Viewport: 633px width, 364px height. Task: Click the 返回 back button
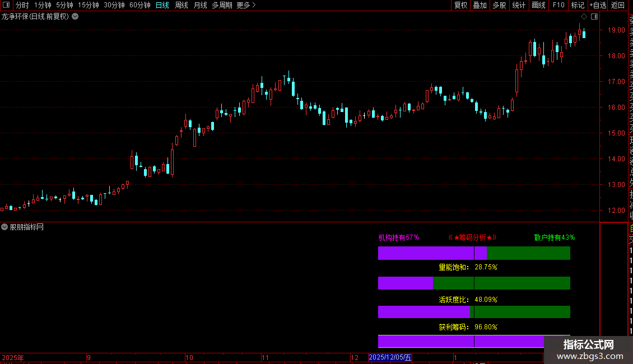tap(618, 5)
